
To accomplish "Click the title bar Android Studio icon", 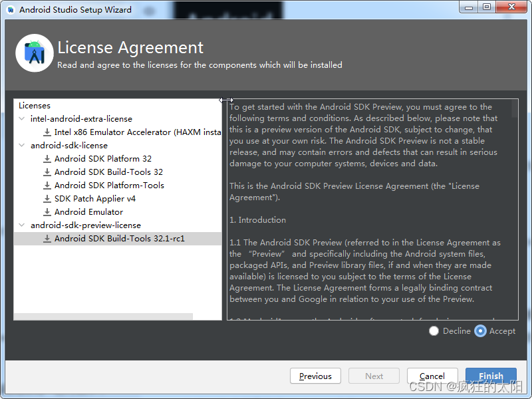I will (11, 9).
